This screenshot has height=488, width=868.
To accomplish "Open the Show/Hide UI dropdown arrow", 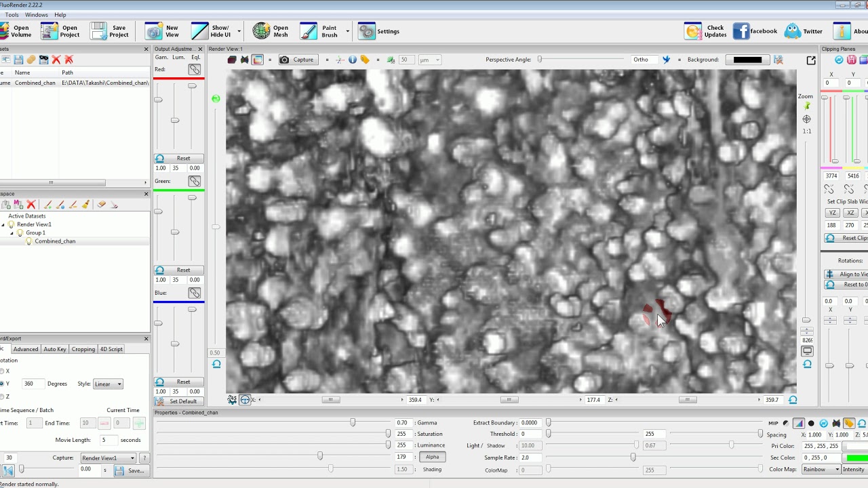I will [x=239, y=31].
